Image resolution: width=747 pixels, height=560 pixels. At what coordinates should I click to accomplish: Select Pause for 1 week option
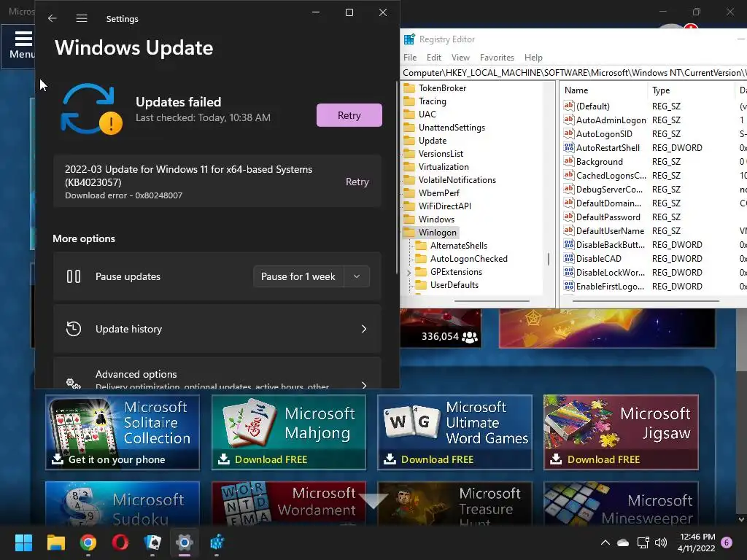pos(298,276)
